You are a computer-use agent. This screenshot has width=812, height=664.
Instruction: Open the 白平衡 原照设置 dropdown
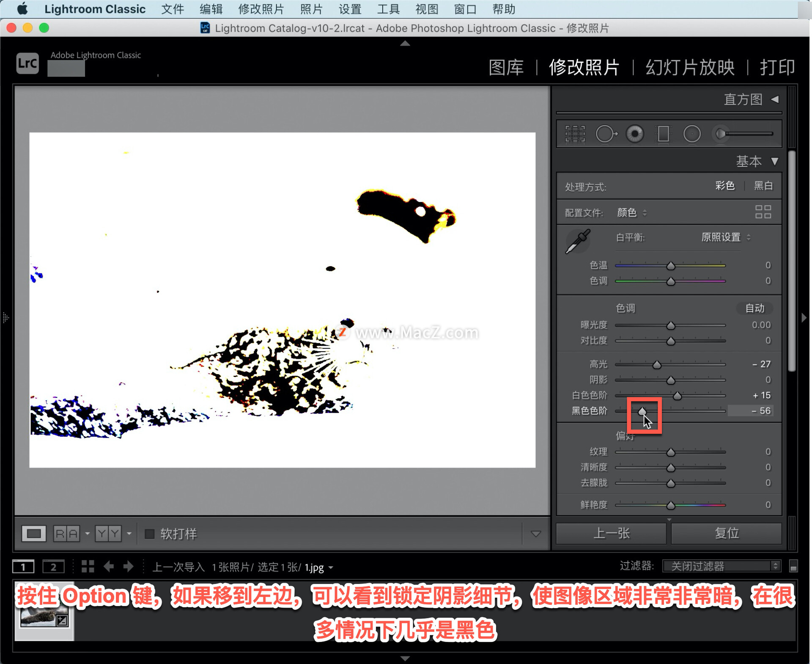tap(727, 238)
